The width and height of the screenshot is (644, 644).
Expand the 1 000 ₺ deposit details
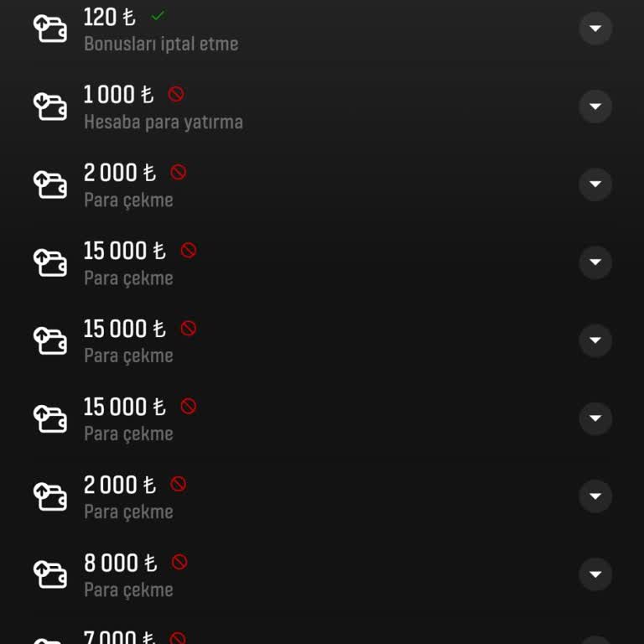coord(595,106)
